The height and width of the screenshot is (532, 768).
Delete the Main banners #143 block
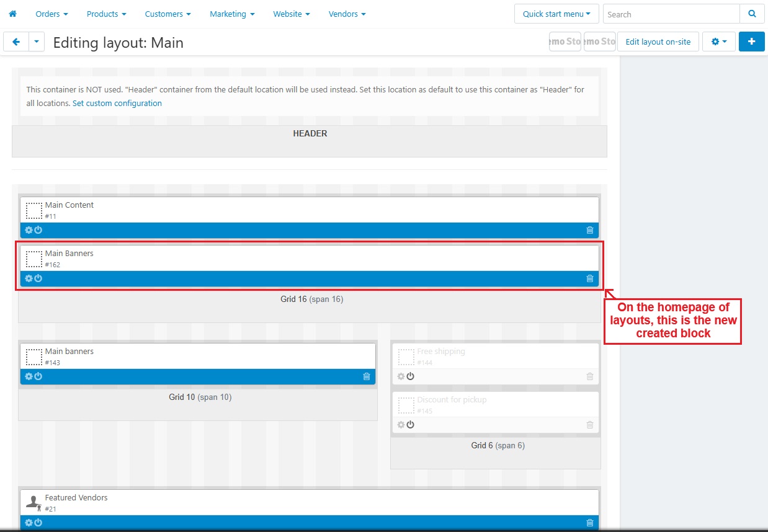(366, 376)
